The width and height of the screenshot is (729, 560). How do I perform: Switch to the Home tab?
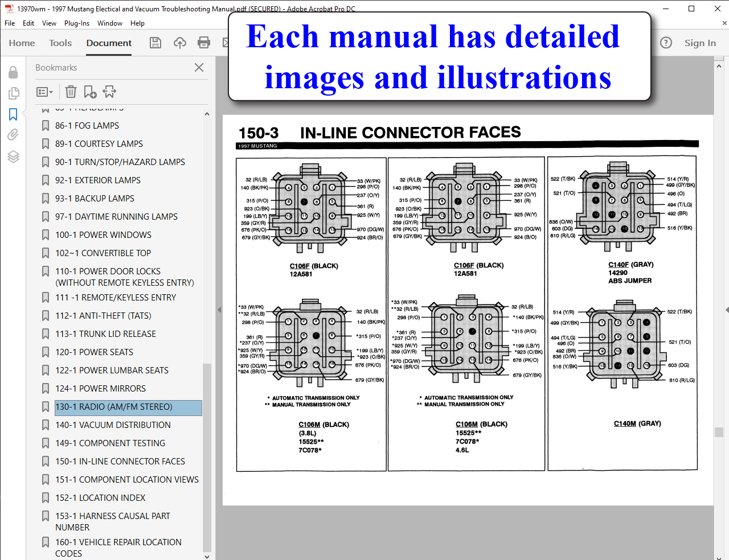pyautogui.click(x=22, y=43)
